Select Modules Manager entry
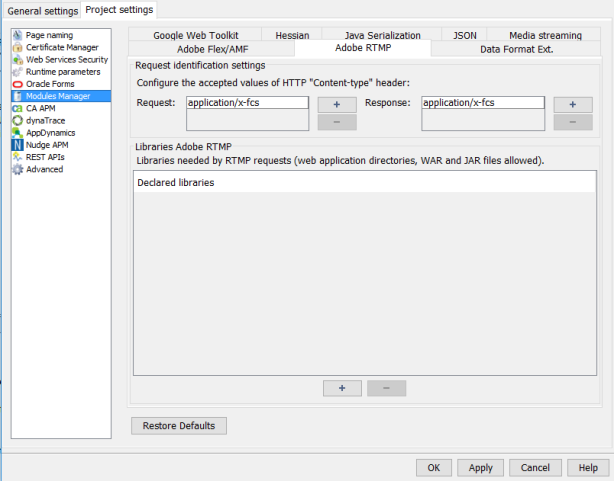 tap(61, 96)
